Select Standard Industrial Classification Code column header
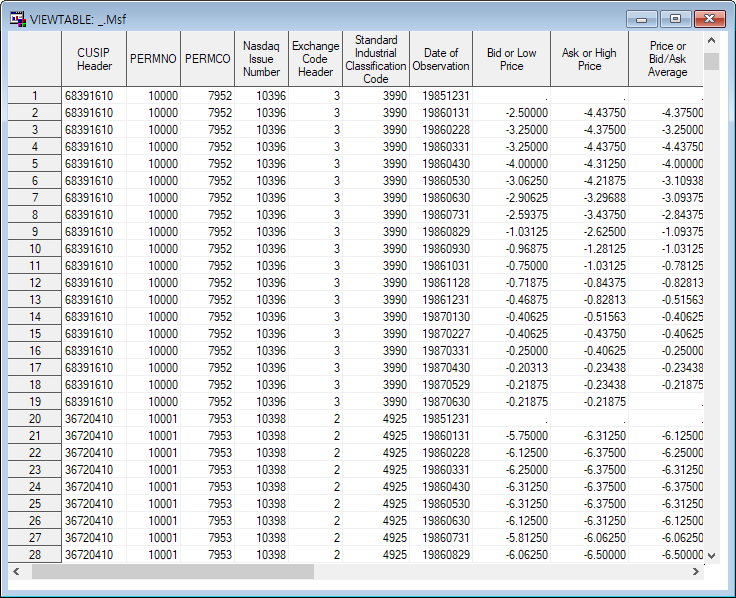The image size is (736, 598). pyautogui.click(x=376, y=59)
